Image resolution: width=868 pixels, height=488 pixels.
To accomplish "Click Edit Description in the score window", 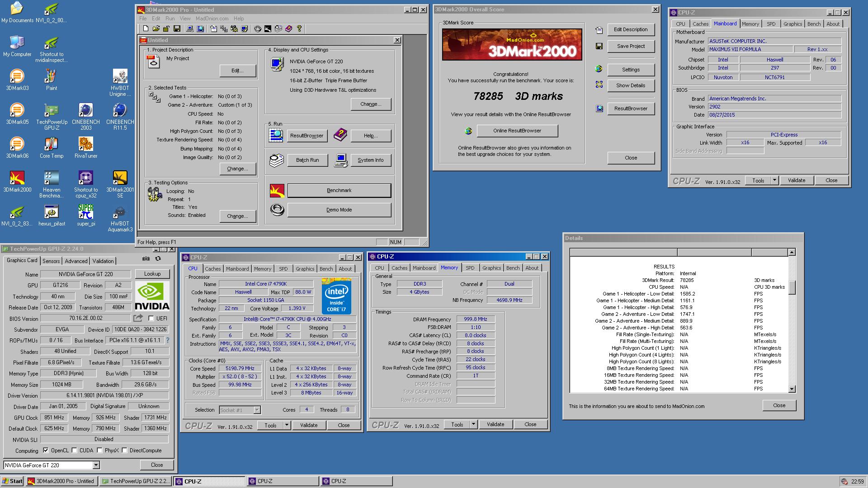I will 631,29.
